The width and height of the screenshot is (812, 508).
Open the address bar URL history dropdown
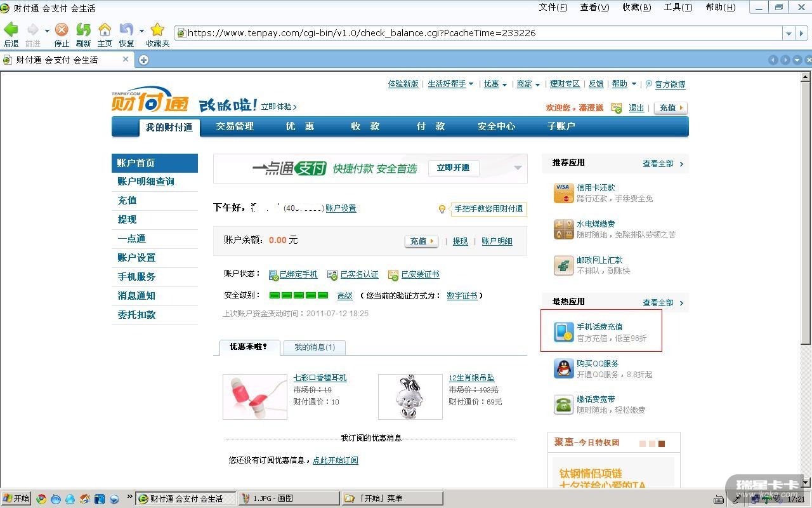point(789,33)
